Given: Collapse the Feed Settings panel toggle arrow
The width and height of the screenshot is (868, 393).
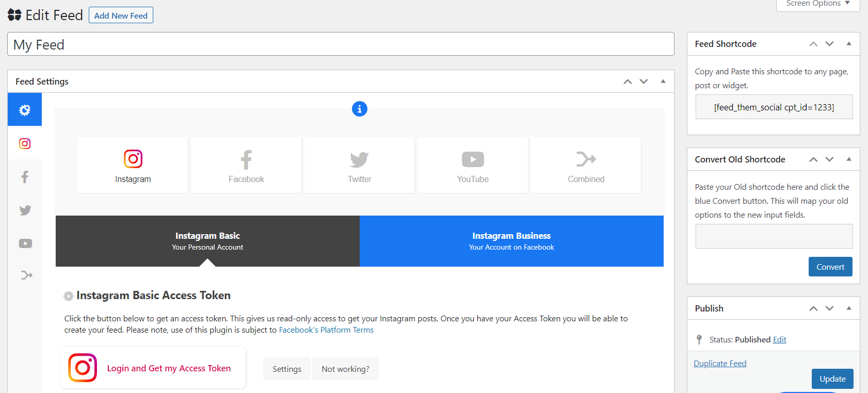Looking at the screenshot, I should pos(663,81).
